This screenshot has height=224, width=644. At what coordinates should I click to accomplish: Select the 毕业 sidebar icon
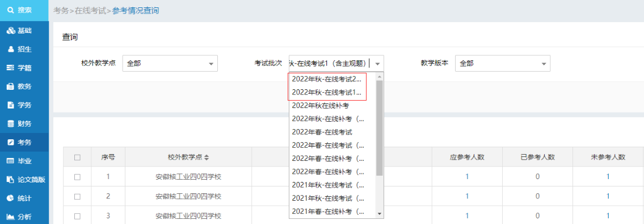11,161
